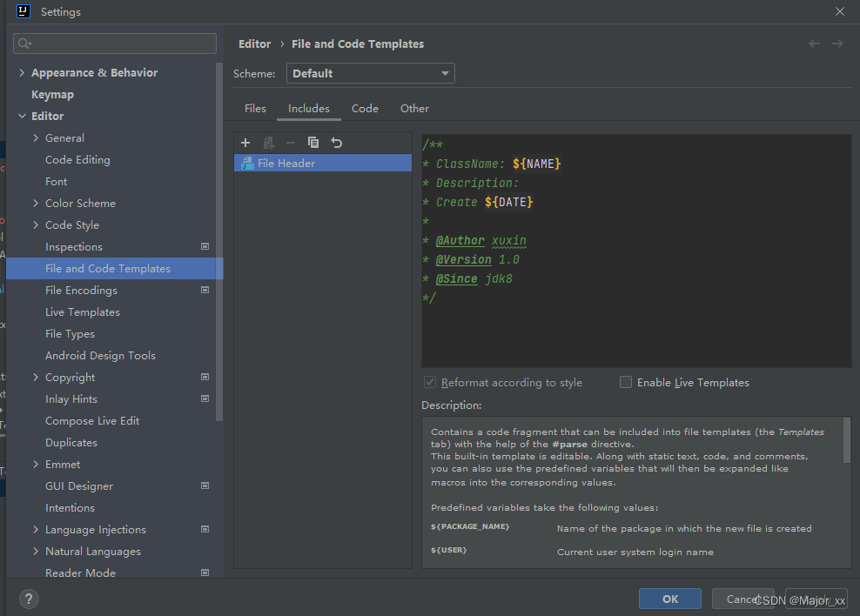Click the settings search field
The width and height of the screenshot is (860, 616).
[115, 44]
